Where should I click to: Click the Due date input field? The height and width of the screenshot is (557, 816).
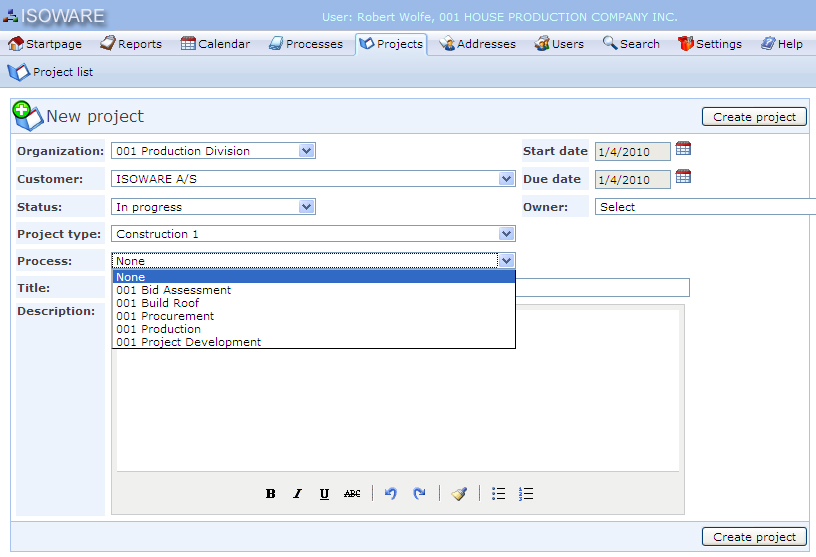point(633,180)
